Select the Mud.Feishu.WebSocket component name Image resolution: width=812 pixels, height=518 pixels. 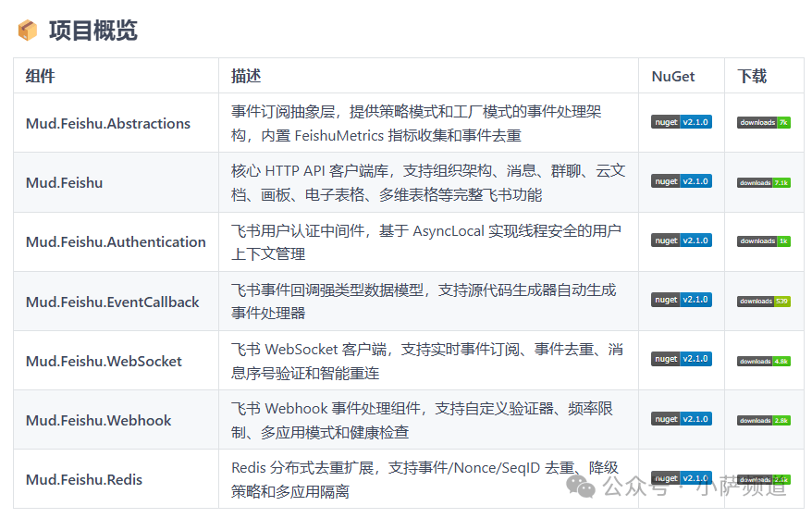104,361
